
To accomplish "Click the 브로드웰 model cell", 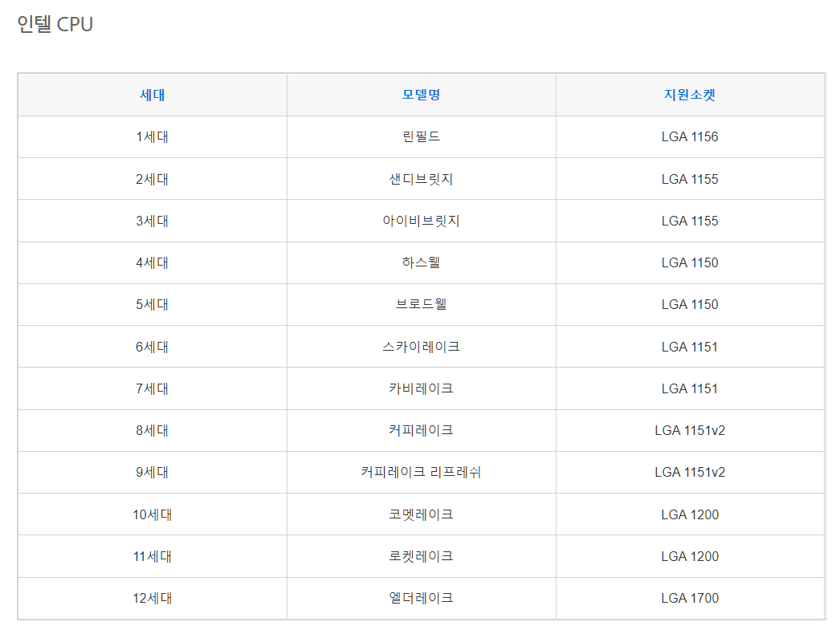I will pos(421,304).
